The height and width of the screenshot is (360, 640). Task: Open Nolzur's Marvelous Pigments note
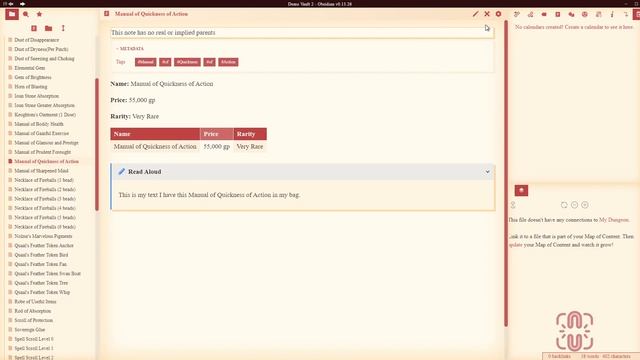pos(43,236)
